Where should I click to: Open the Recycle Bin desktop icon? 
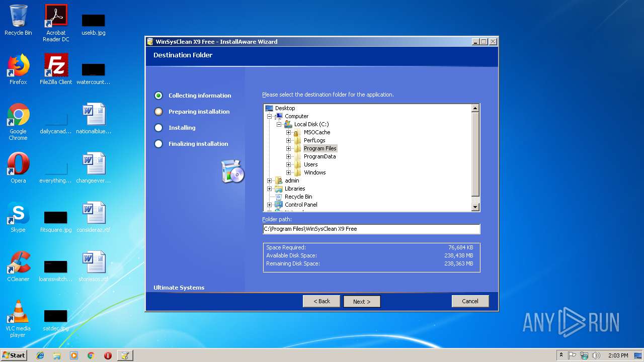[x=18, y=20]
